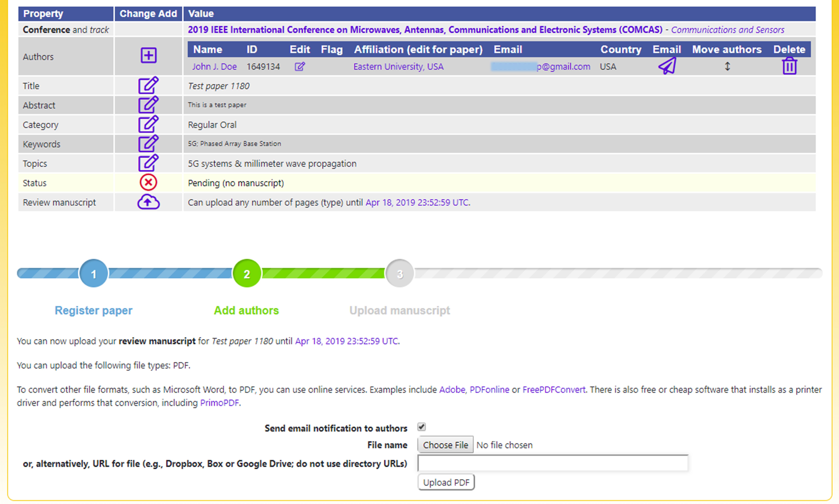Click the move authors up-down arrow
Image resolution: width=839 pixels, height=504 pixels.
727,66
